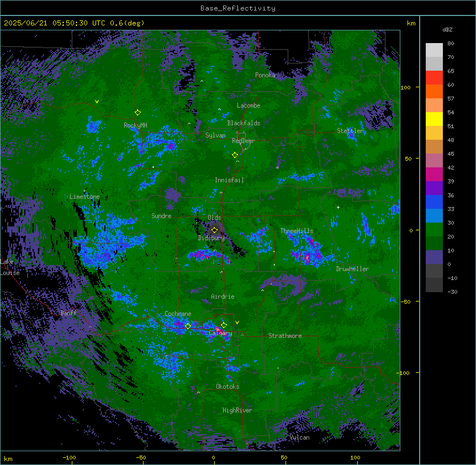The height and width of the screenshot is (465, 476).
Task: Click the white asterisk marker above Limestone
Action: click(x=84, y=191)
